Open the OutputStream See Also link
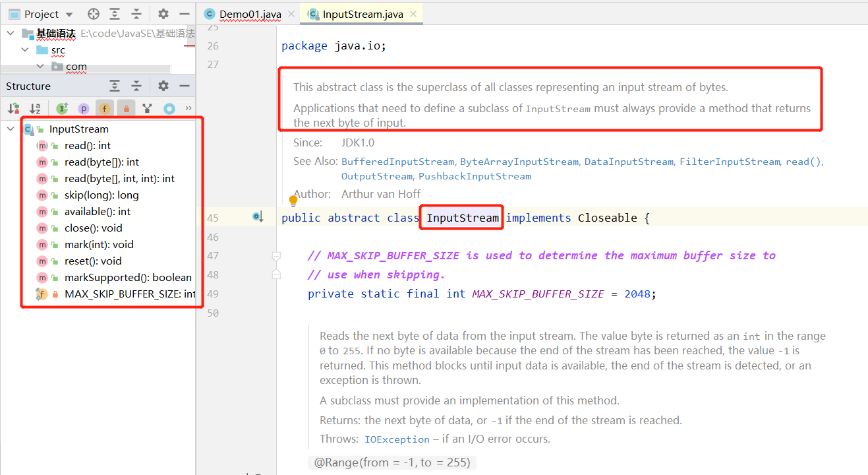Viewport: 868px width, 475px height. pyautogui.click(x=376, y=176)
